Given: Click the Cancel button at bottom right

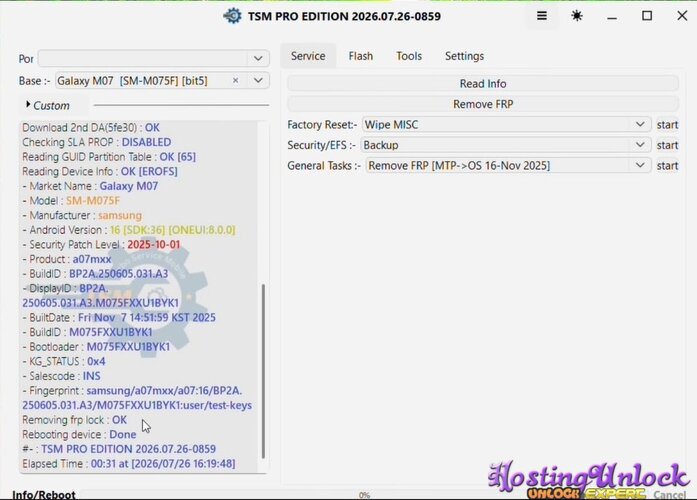Looking at the screenshot, I should (x=669, y=495).
